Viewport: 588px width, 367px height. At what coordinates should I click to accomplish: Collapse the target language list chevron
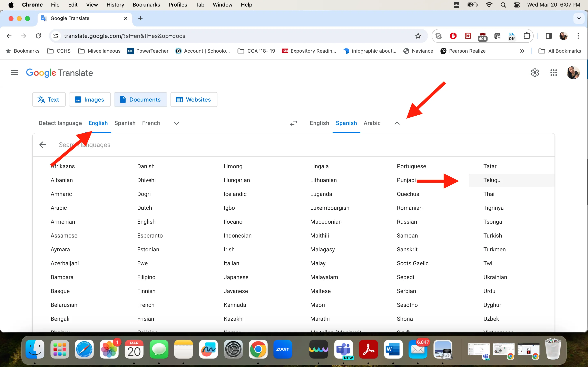click(x=397, y=123)
